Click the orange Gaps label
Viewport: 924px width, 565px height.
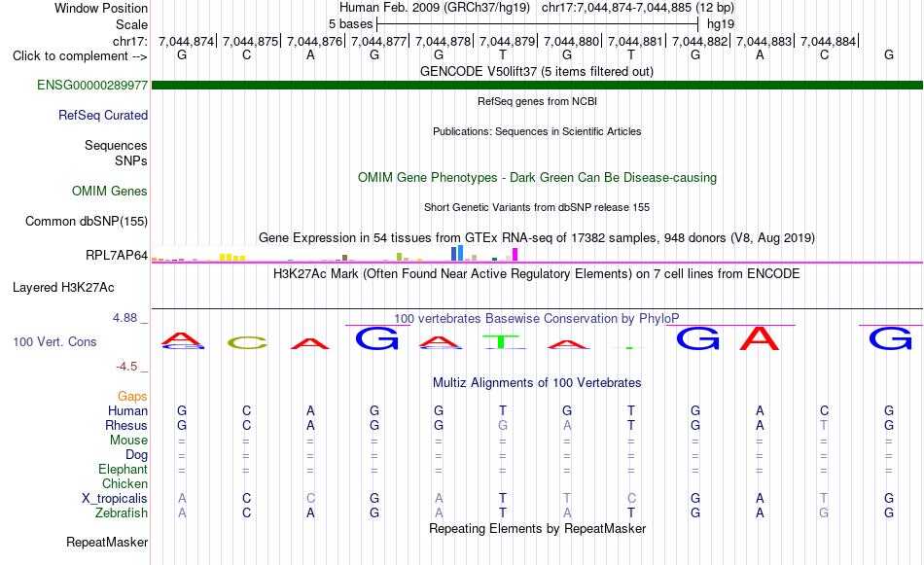coord(132,397)
